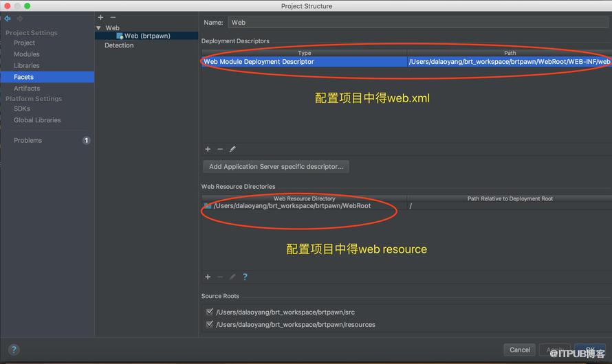This screenshot has height=364, width=612.
Task: Click Add Application Server specific descriptor
Action: [x=276, y=167]
